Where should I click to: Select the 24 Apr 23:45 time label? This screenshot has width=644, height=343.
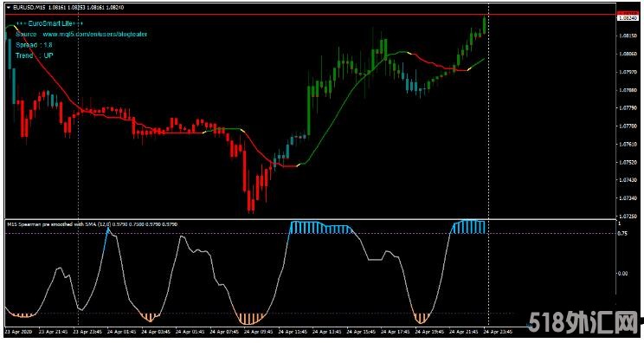click(x=499, y=332)
